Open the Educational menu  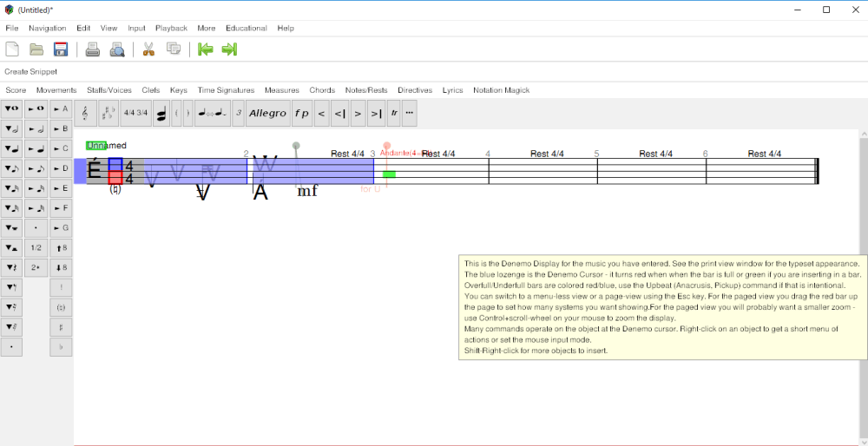[247, 29]
